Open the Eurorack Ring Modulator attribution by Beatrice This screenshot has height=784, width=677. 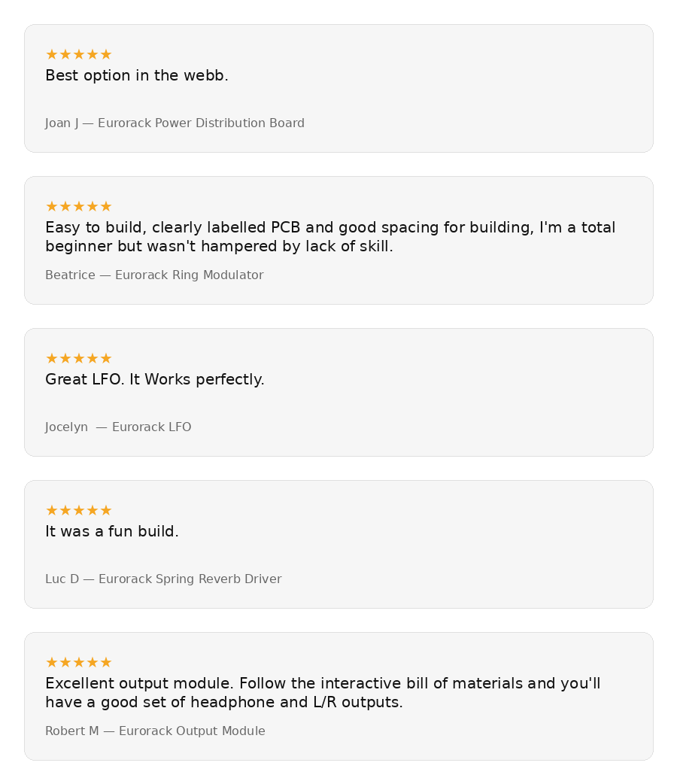tap(154, 275)
